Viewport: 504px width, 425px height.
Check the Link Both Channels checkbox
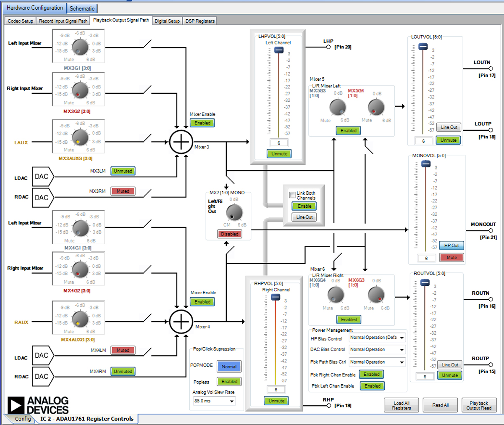(292, 195)
